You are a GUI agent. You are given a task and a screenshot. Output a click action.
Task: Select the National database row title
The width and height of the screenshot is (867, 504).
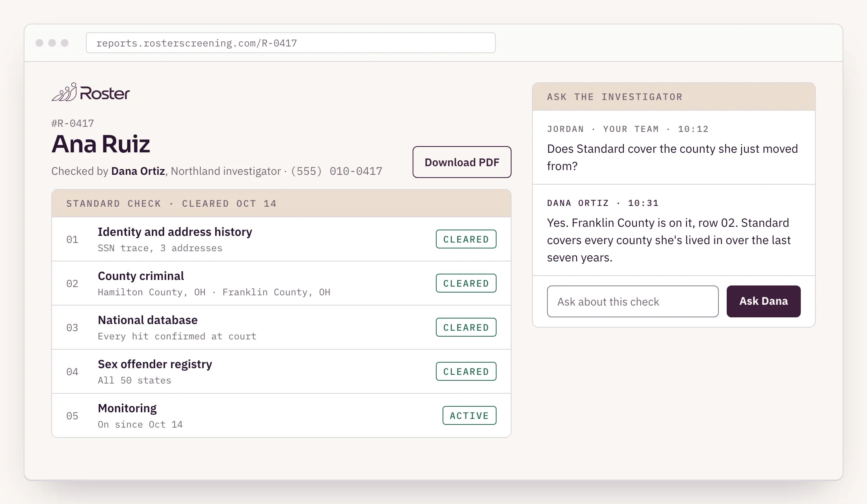click(148, 320)
